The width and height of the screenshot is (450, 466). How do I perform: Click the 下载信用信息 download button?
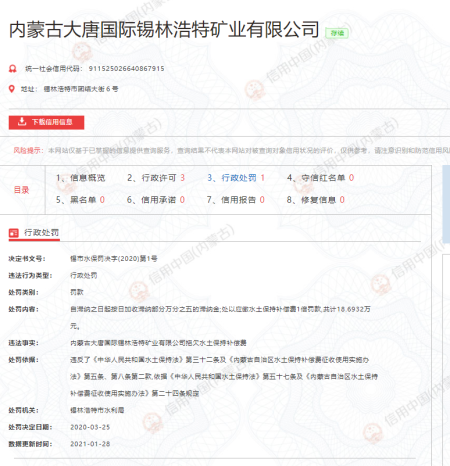[46, 122]
